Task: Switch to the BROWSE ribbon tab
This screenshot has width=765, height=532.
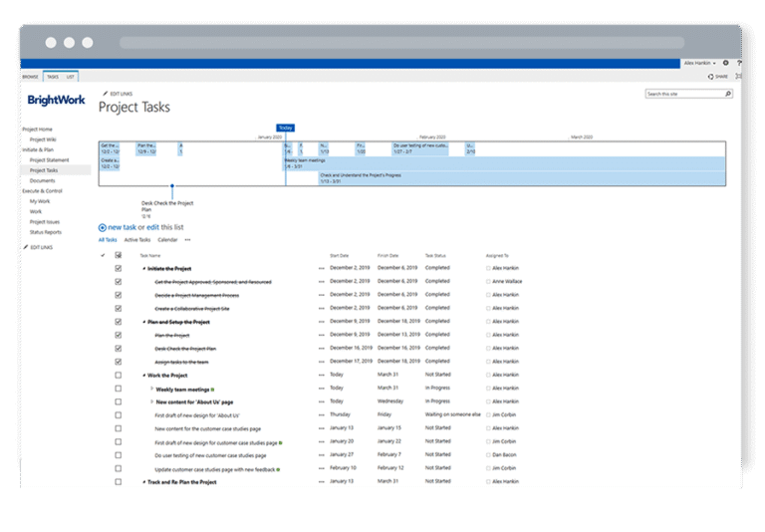Action: (30, 77)
